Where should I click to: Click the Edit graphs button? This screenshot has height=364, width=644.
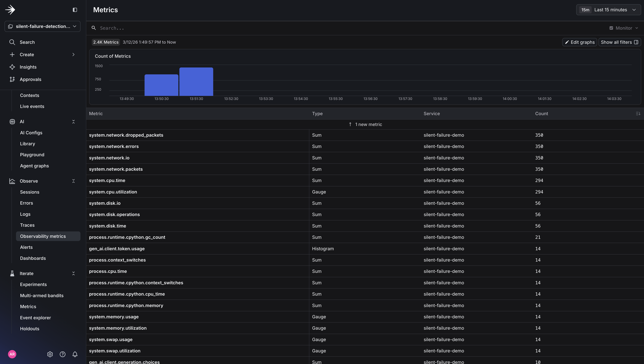580,42
